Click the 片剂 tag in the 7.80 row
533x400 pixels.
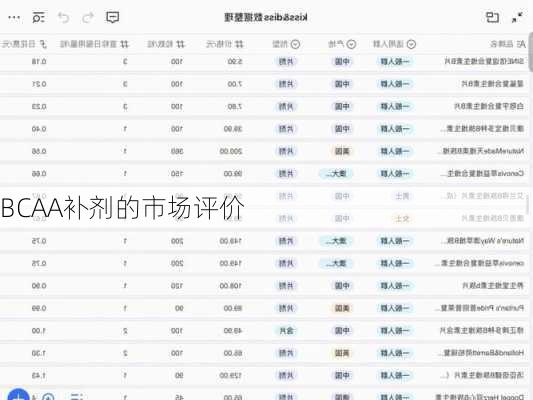coord(286,107)
